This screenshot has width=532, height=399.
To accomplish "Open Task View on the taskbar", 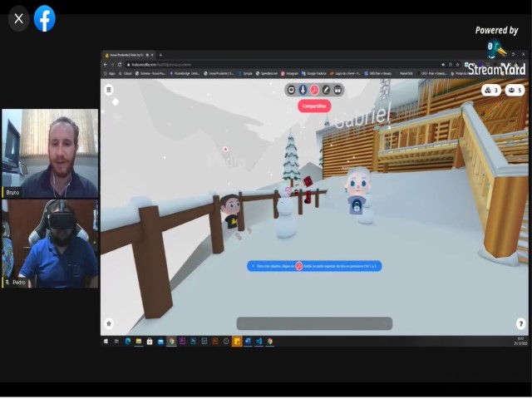I will click(x=116, y=342).
